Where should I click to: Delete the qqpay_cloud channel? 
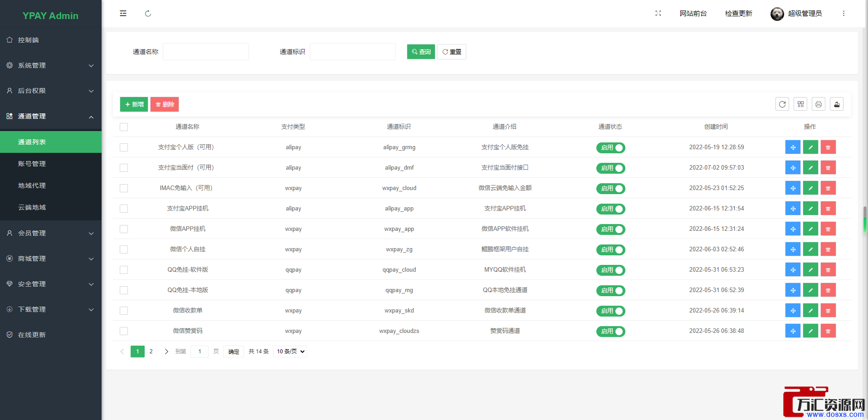pos(828,270)
